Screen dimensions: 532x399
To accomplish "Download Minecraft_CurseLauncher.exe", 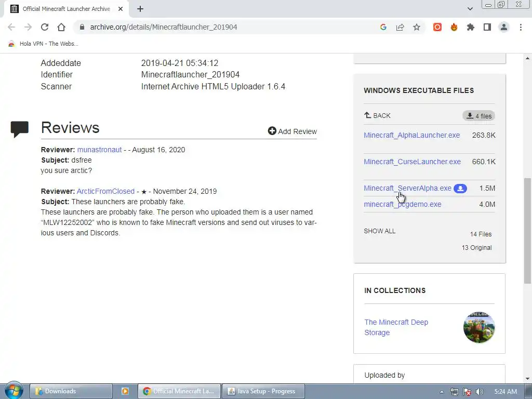I will pos(412,162).
